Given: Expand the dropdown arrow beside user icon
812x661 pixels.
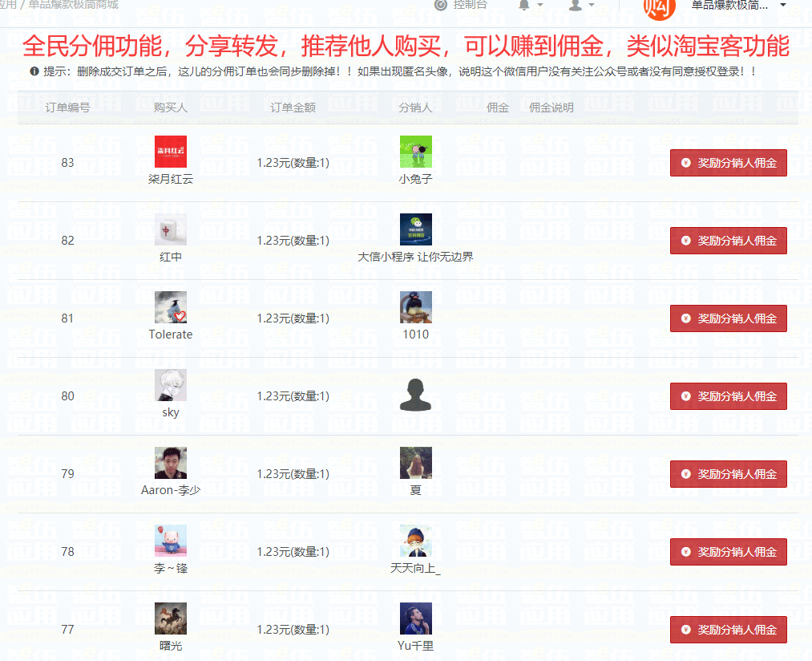Looking at the screenshot, I should click(592, 5).
